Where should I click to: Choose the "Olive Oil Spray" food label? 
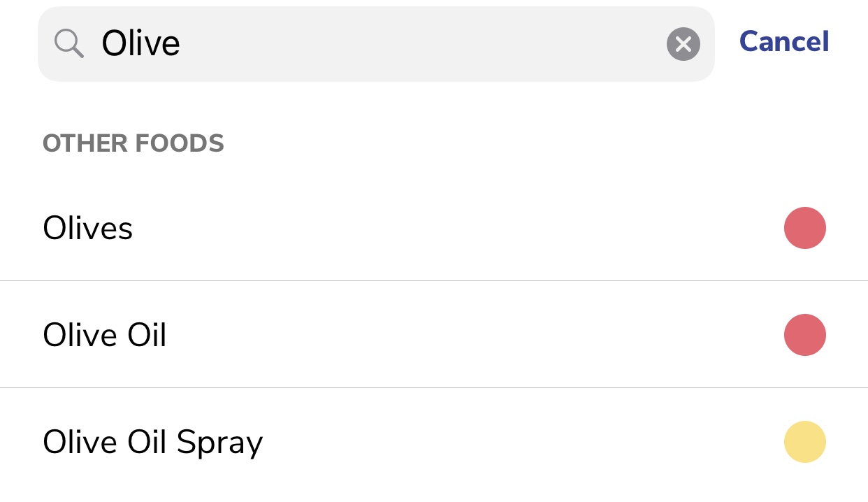(152, 442)
